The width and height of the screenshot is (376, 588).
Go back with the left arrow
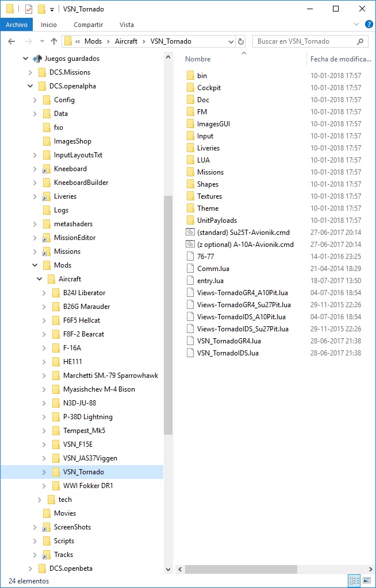(x=11, y=41)
